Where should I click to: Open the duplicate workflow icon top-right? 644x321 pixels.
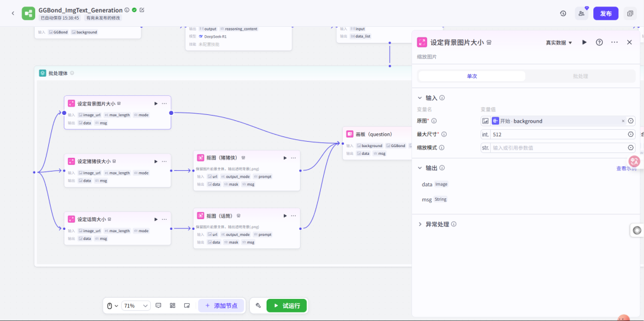click(x=630, y=14)
